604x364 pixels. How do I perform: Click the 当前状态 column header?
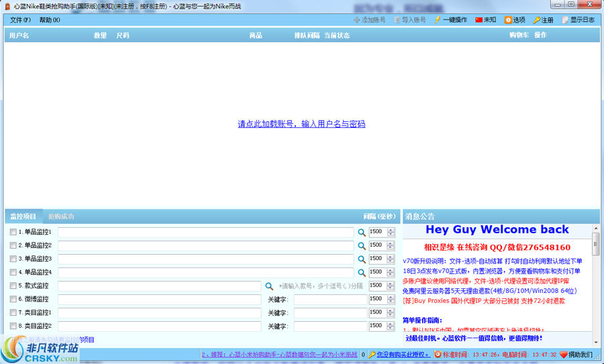click(337, 36)
